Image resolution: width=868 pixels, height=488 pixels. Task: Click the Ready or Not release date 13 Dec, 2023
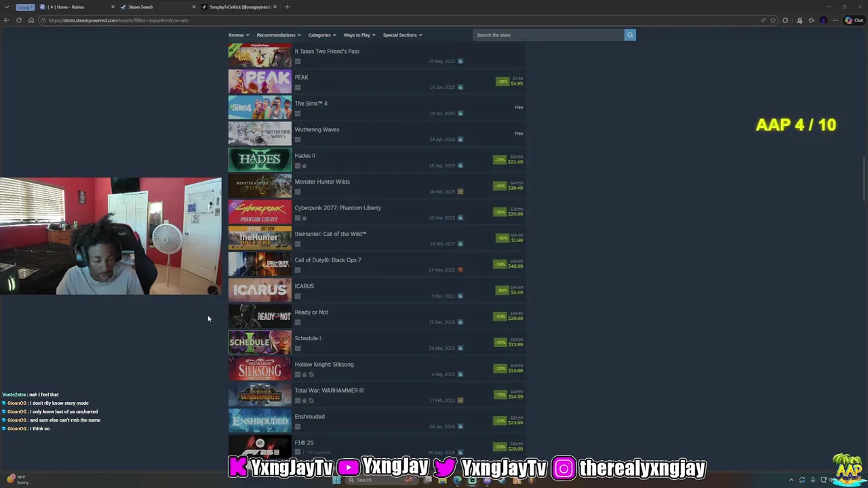pos(441,322)
